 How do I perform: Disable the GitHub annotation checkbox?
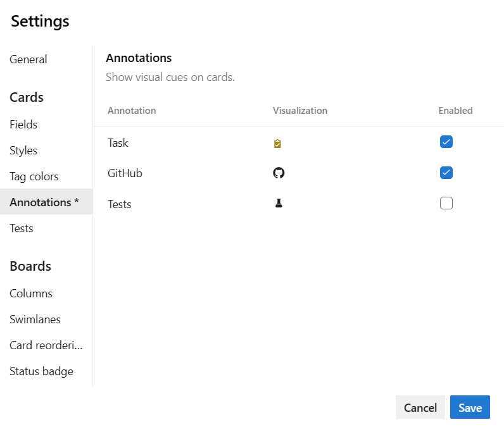[446, 173]
